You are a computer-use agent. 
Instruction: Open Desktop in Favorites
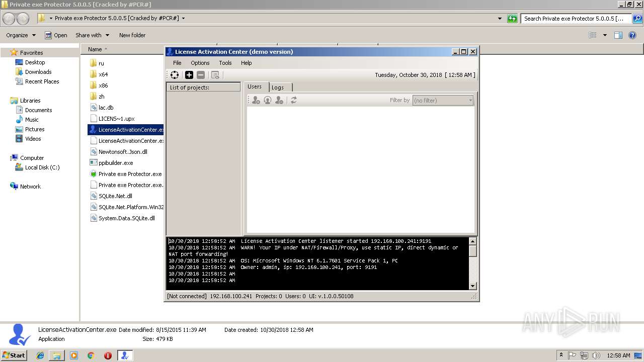(30, 62)
